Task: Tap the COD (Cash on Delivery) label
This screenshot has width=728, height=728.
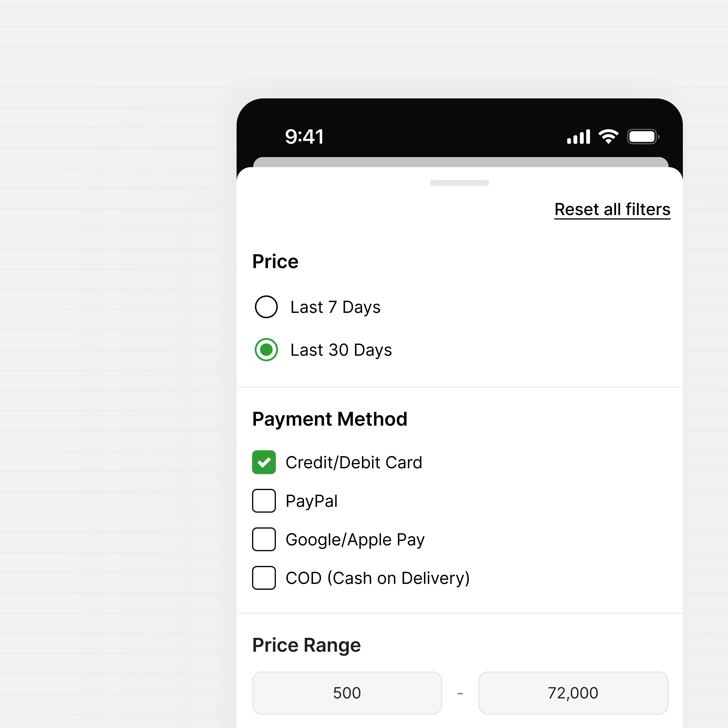Action: tap(377, 578)
